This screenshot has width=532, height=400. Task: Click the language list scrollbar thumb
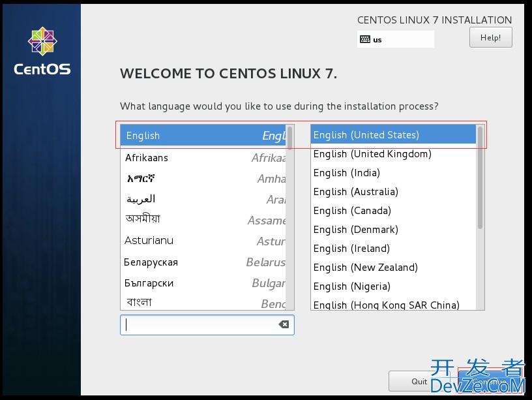click(289, 138)
